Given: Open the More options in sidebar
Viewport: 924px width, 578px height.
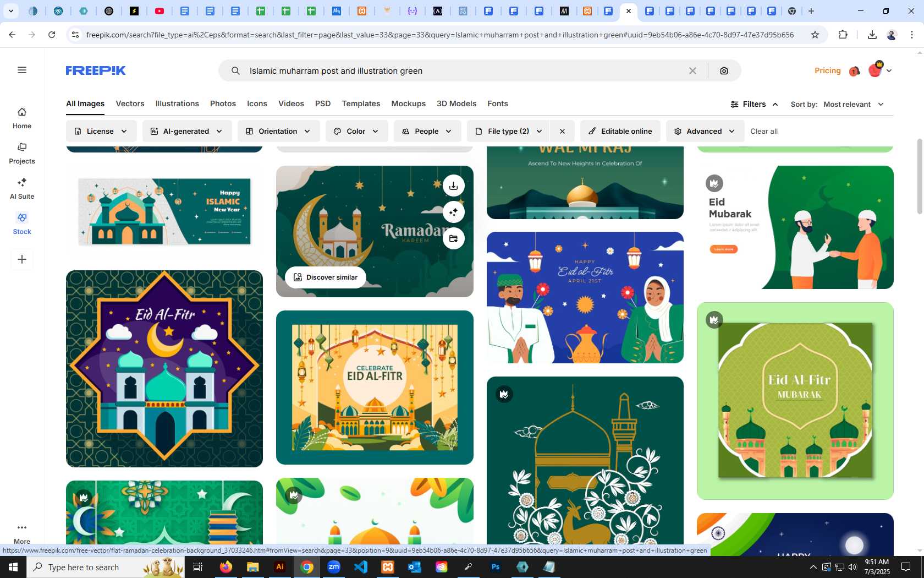Looking at the screenshot, I should pos(22,533).
